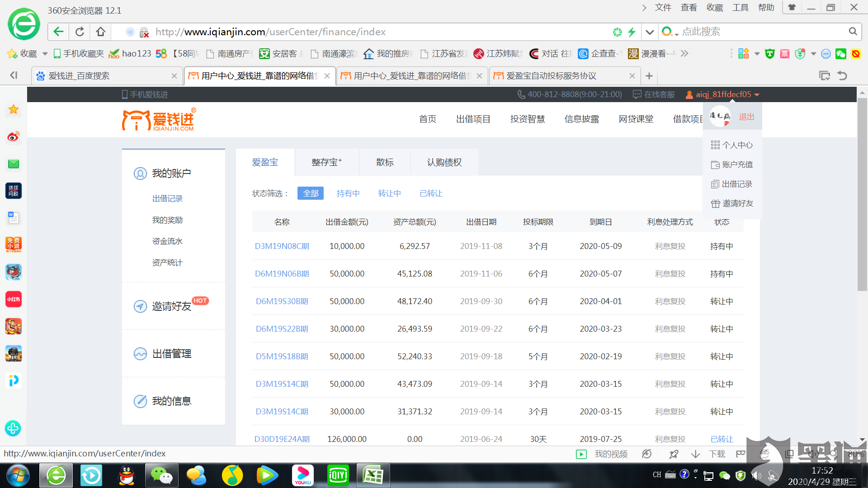Open the Windows Start button
868x488 pixels.
tap(18, 475)
